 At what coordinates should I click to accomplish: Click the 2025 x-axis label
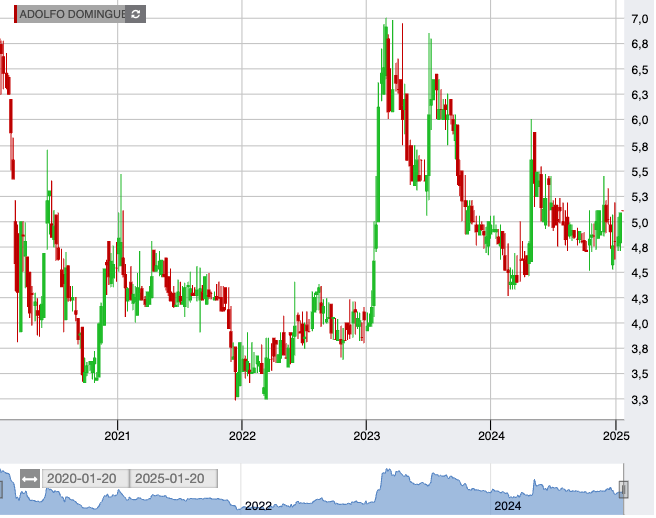[616, 436]
